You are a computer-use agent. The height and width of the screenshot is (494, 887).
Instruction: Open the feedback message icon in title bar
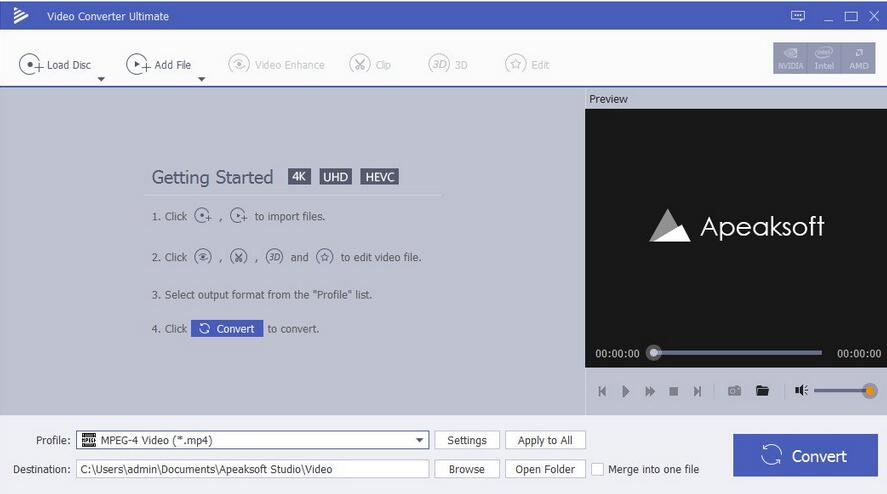[x=798, y=16]
